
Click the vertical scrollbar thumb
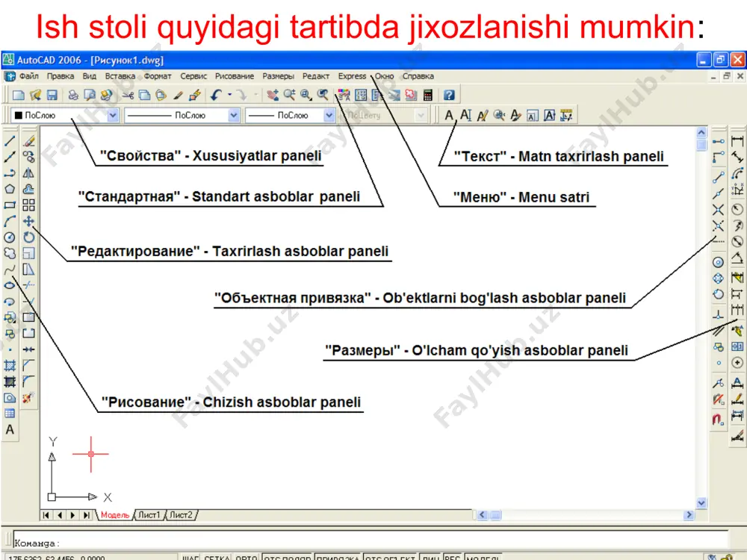point(701,144)
